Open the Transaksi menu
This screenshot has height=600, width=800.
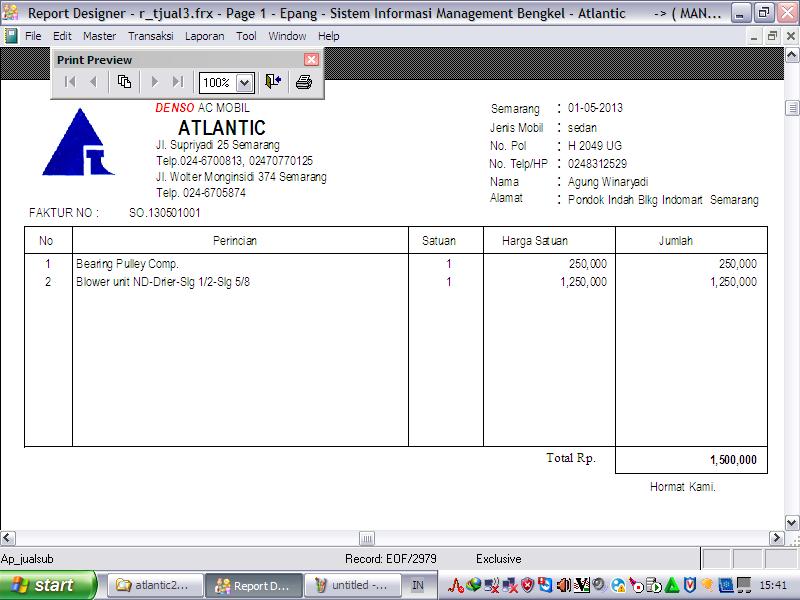click(150, 36)
